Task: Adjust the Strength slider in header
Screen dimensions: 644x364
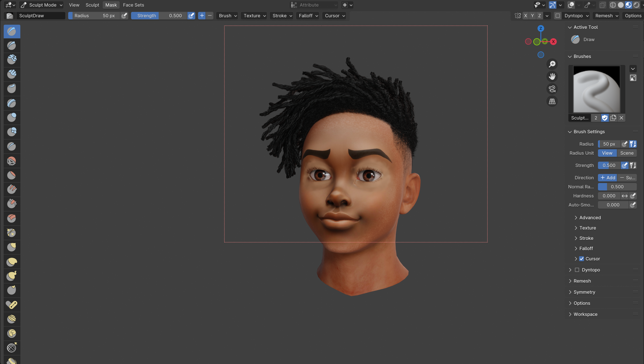Action: [159, 16]
